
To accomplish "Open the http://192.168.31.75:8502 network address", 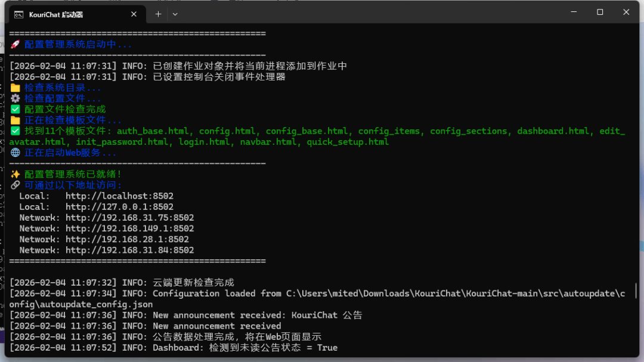I will point(130,218).
